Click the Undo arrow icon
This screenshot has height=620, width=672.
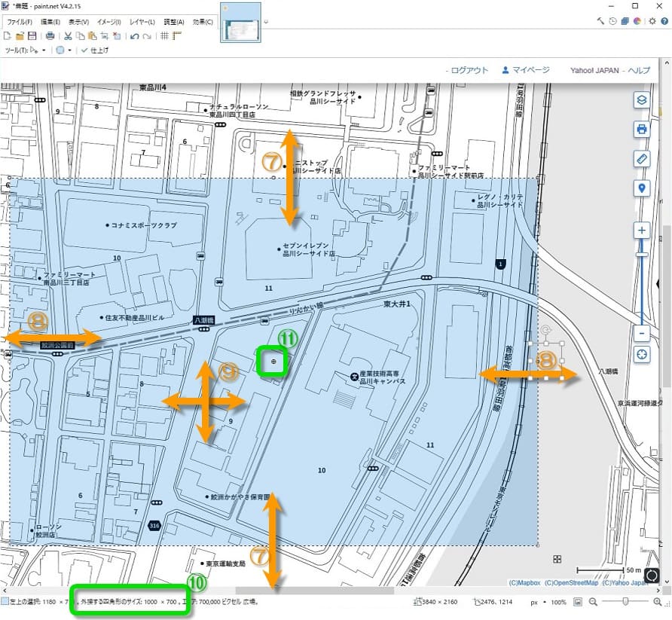133,35
